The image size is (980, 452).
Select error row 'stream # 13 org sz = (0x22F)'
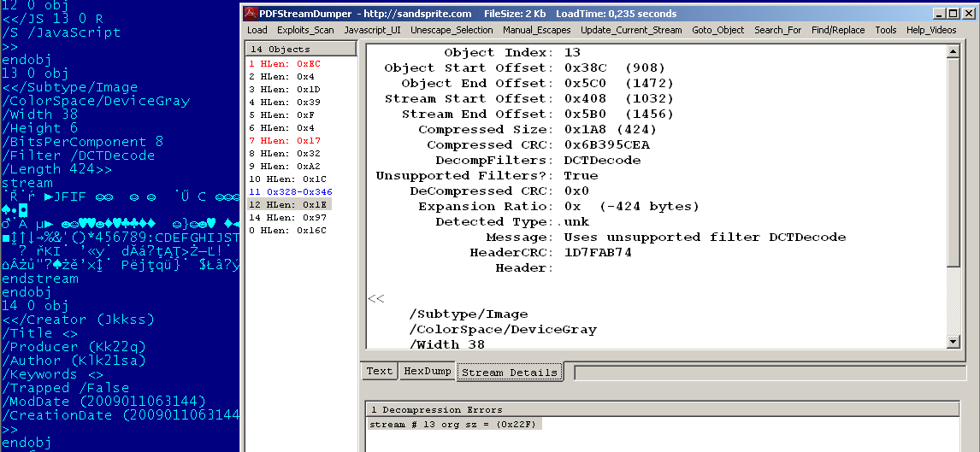click(x=456, y=425)
